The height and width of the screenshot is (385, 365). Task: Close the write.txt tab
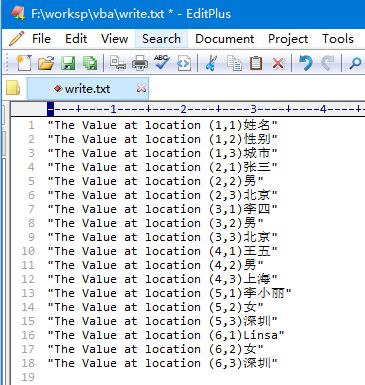click(141, 88)
